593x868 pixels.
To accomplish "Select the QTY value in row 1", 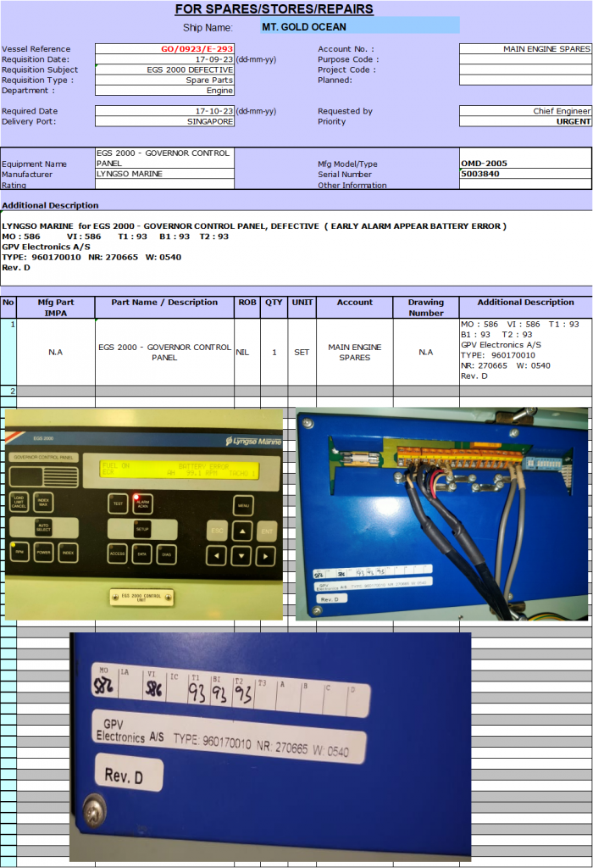I will click(274, 352).
